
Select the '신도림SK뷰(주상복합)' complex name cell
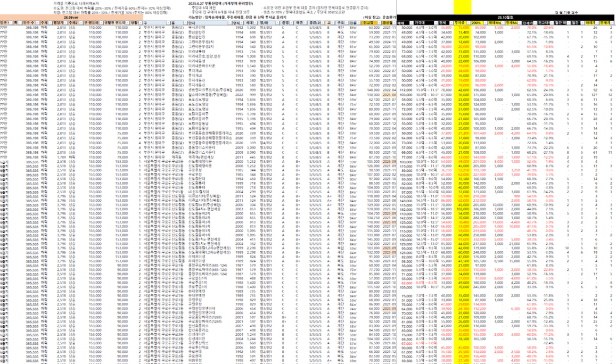point(210,205)
